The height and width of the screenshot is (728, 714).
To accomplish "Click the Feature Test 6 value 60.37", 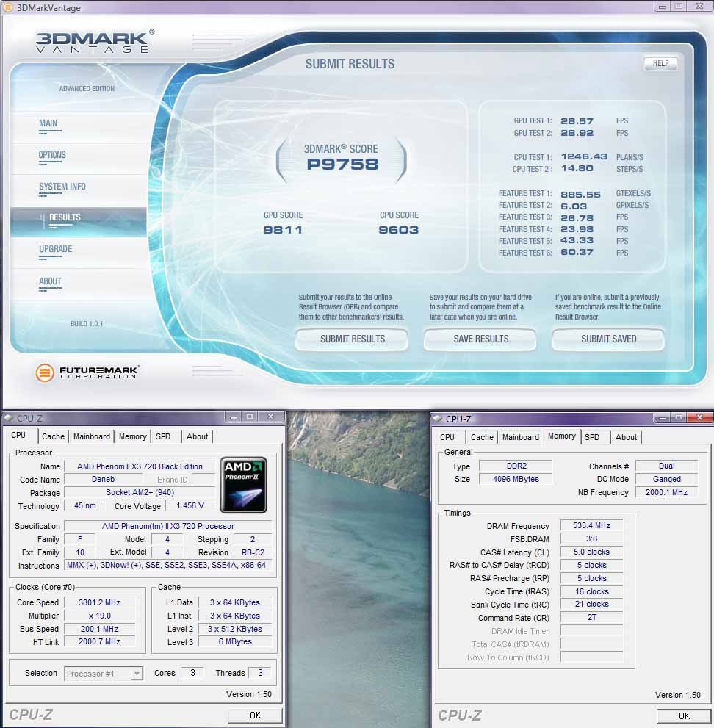I will 577,252.
